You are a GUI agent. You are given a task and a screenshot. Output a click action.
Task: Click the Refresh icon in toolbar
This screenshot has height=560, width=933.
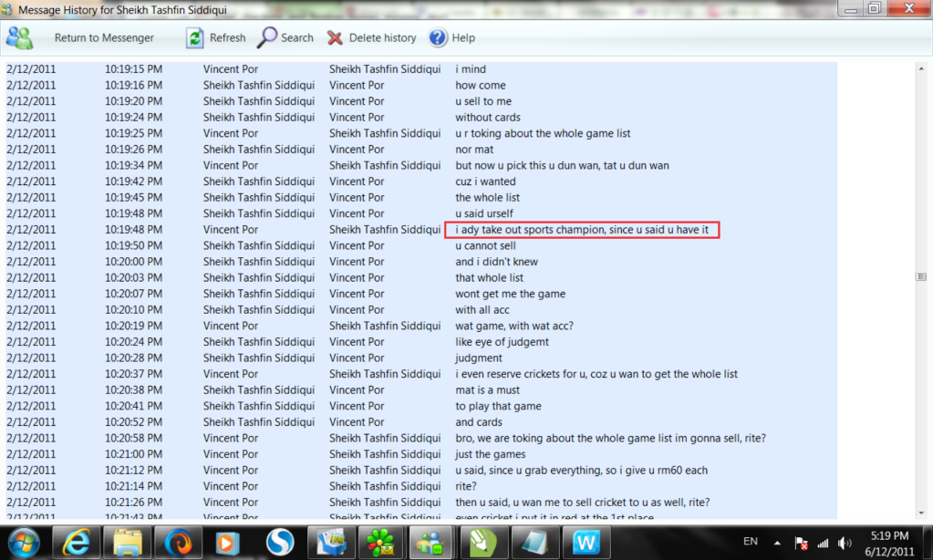pos(195,37)
